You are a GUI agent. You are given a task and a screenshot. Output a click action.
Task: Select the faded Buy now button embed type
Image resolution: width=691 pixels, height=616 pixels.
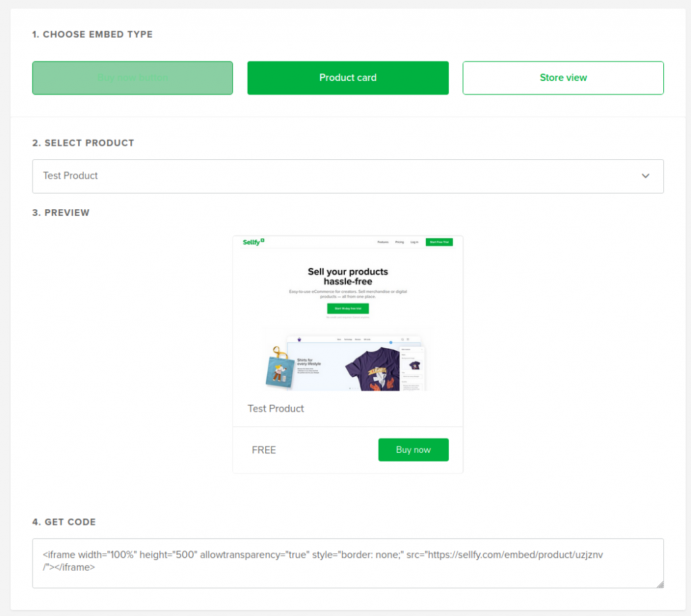pos(132,78)
